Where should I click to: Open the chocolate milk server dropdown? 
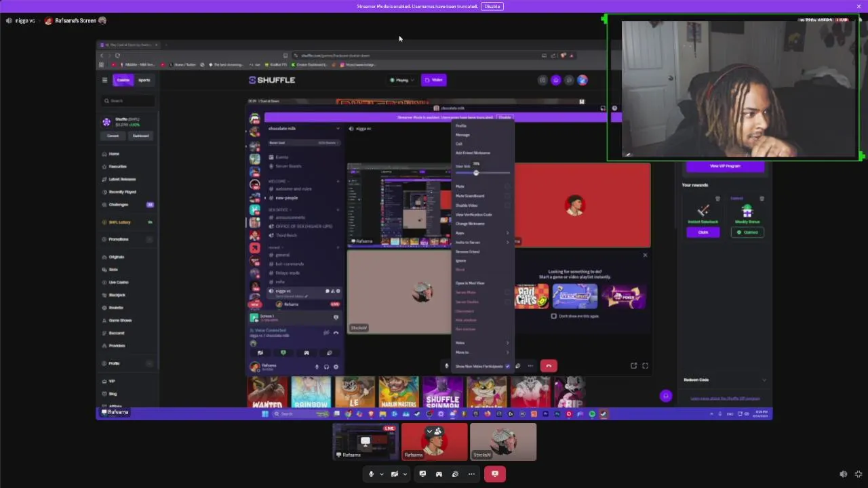point(304,128)
